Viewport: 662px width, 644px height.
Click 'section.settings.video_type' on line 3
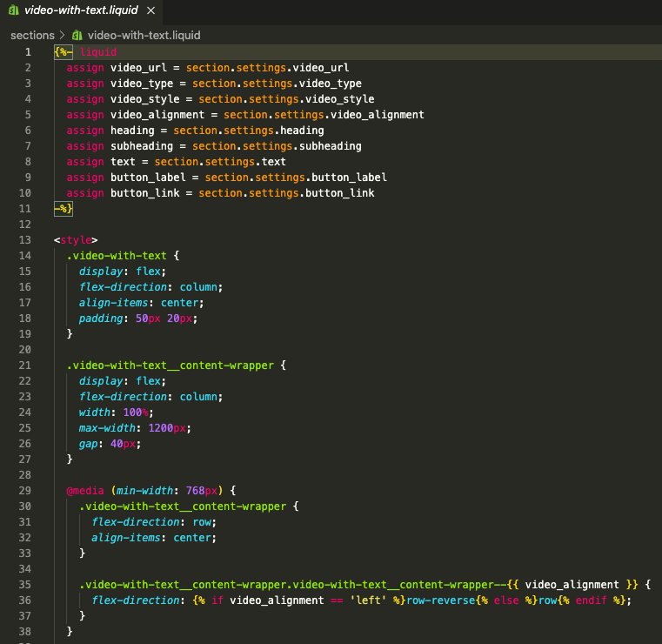point(277,84)
